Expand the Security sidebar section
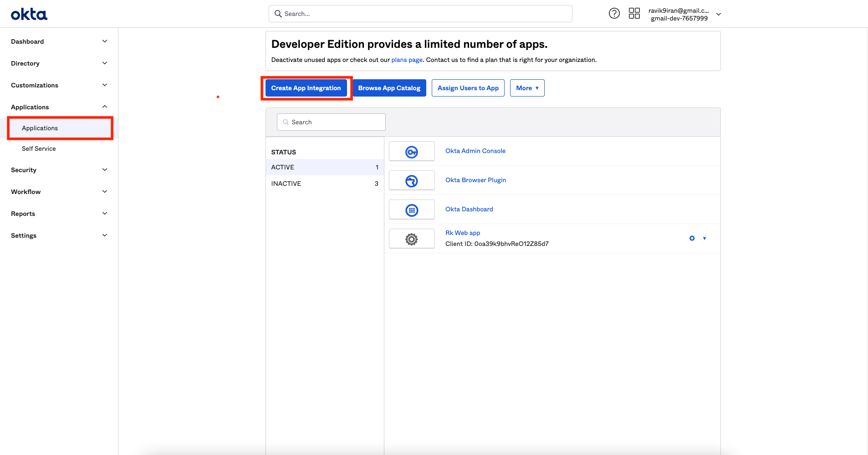 105,170
